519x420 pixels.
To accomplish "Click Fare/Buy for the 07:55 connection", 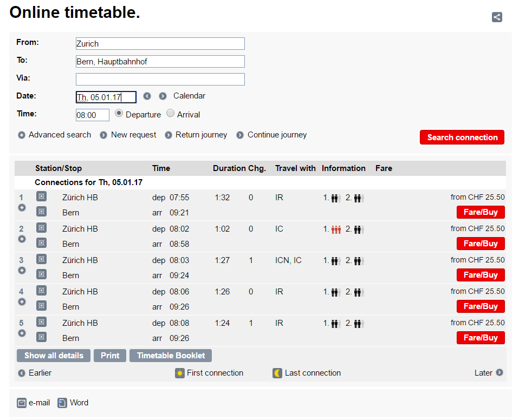I will (x=481, y=212).
